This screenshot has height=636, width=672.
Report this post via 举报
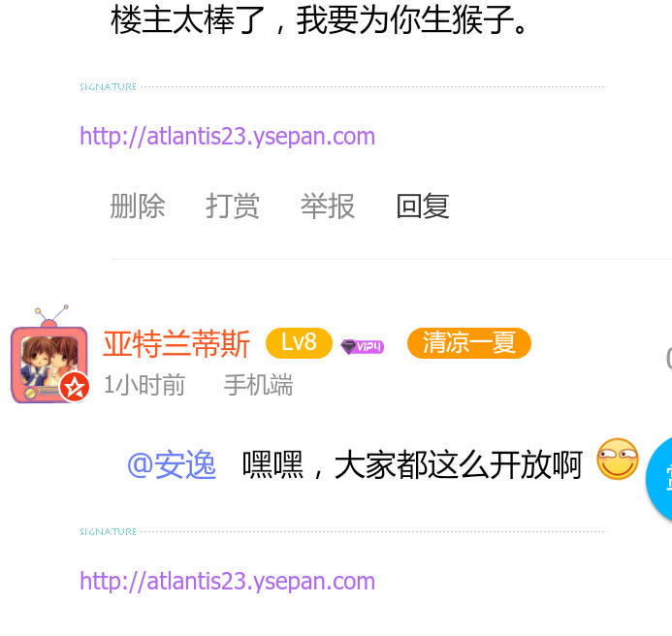328,207
